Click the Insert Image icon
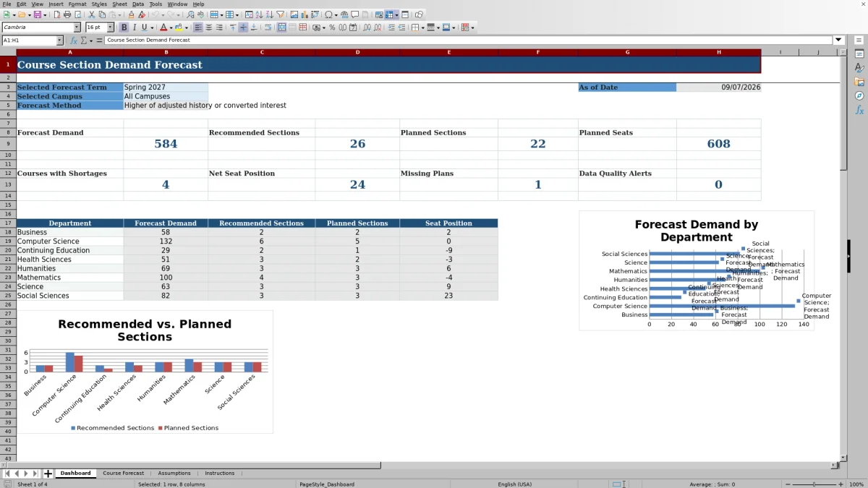Image resolution: width=868 pixels, height=488 pixels. [294, 14]
